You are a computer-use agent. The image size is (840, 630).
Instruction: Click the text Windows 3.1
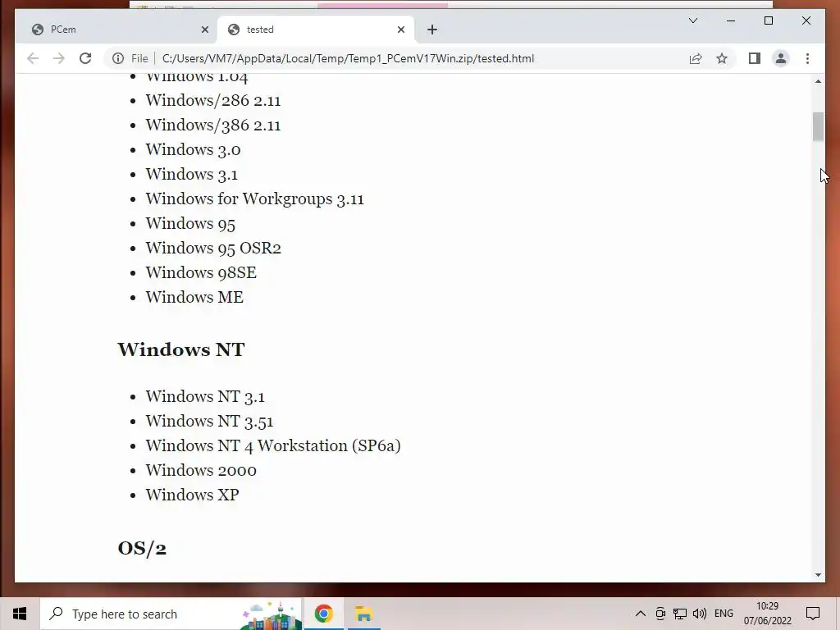191,174
